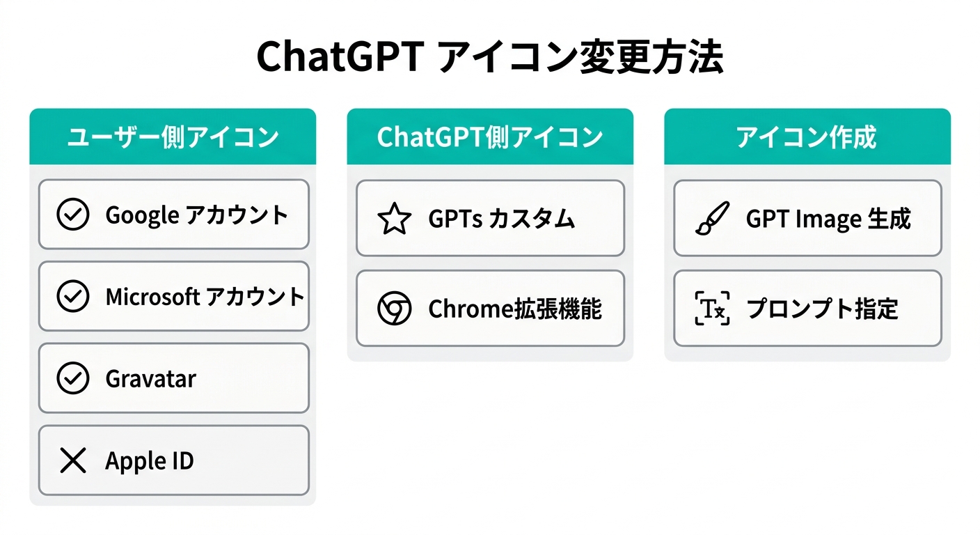This screenshot has width=980, height=535.
Task: Select the ユーザー側アイコン header tab
Action: tap(173, 137)
